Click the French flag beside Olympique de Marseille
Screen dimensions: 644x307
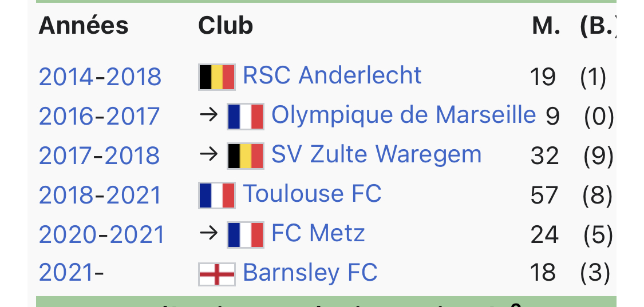coord(245,116)
